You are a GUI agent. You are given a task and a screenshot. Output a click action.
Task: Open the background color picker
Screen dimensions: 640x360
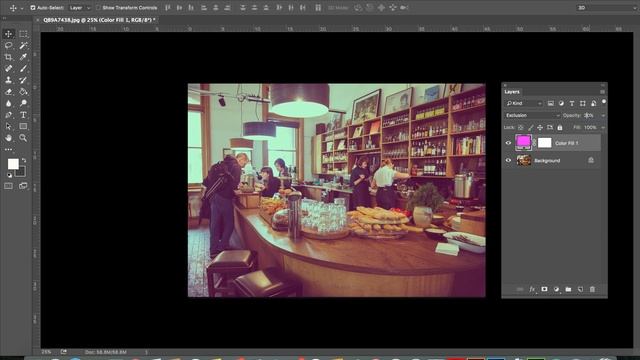click(x=22, y=173)
